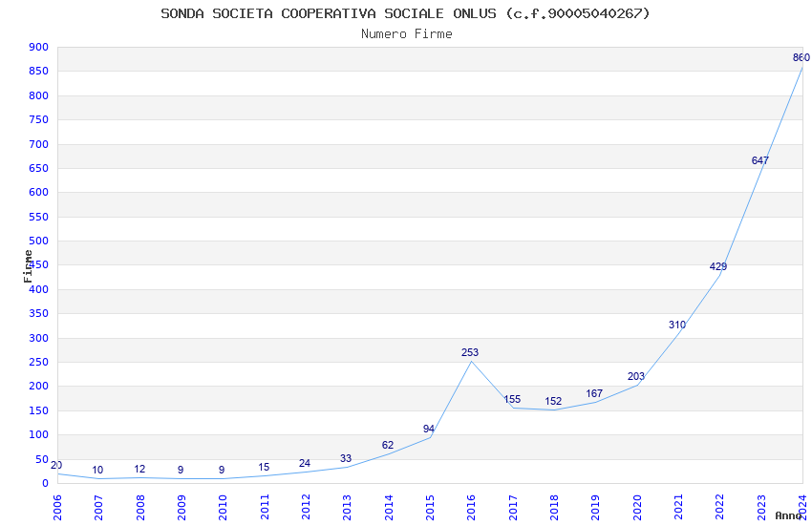Click the x-axis year 2015
The image size is (812, 525).
(430, 507)
